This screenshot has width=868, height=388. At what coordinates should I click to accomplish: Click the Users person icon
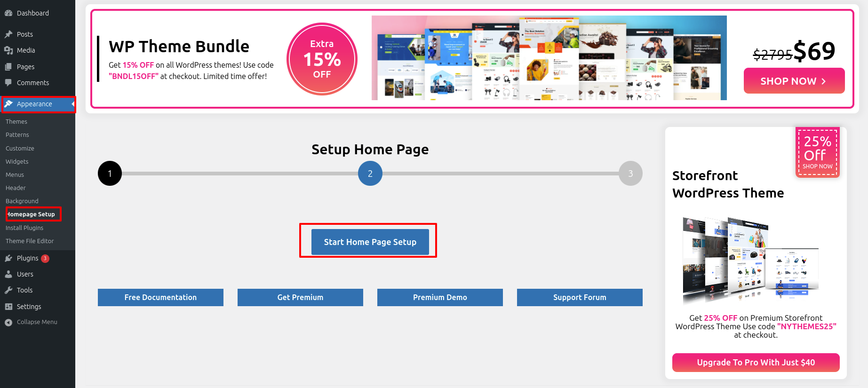coord(8,274)
